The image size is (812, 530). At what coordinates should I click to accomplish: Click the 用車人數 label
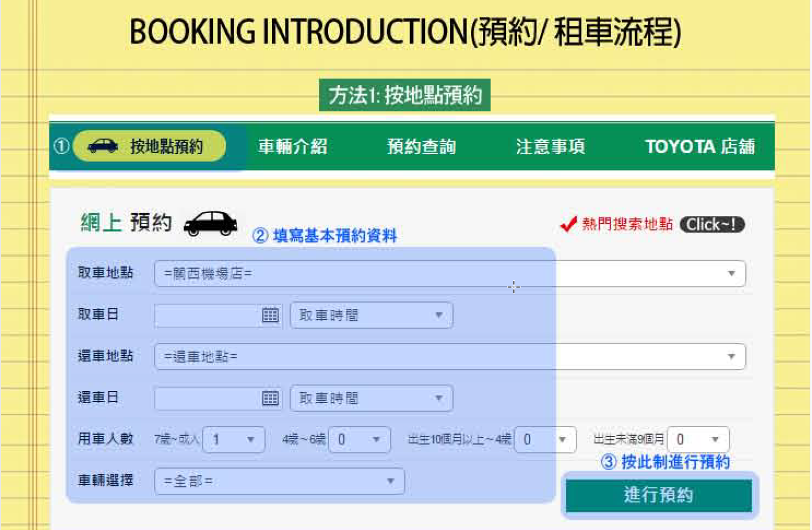pyautogui.click(x=106, y=439)
